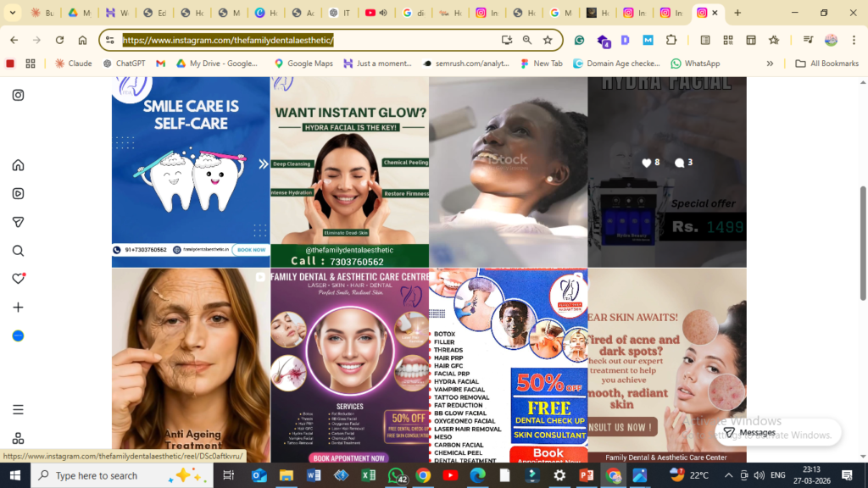Expand hidden bookmarks bar chevron
Viewport: 868px width, 488px height.
click(x=770, y=64)
